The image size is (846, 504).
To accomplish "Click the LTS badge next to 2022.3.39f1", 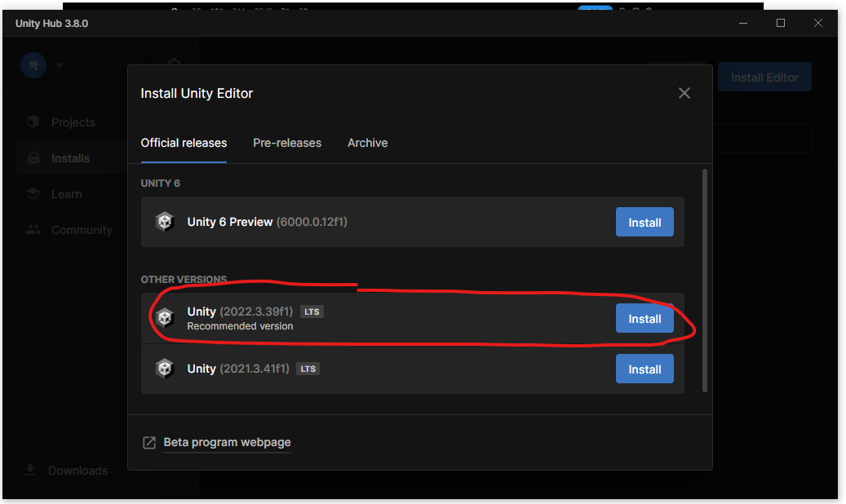I will coord(312,312).
